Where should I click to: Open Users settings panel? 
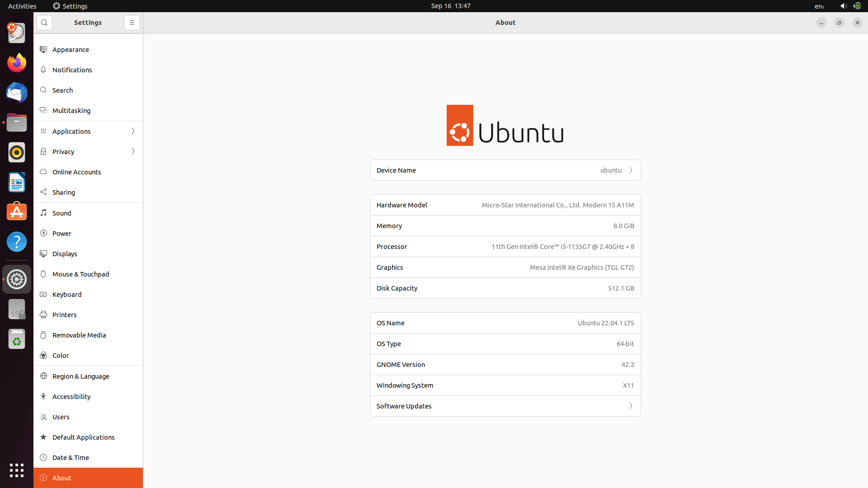pyautogui.click(x=88, y=417)
